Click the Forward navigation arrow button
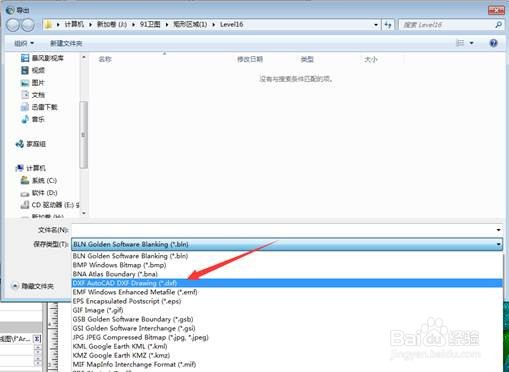The image size is (509, 372). click(27, 25)
